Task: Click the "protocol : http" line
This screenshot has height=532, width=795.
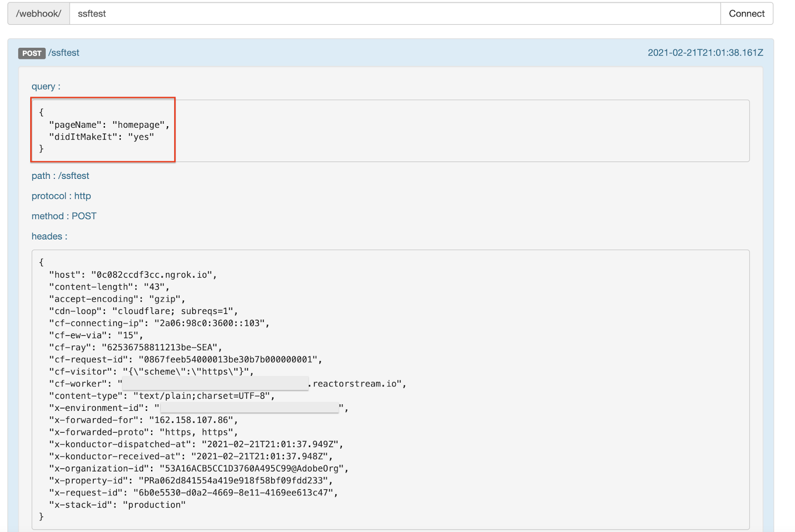Action: click(61, 196)
